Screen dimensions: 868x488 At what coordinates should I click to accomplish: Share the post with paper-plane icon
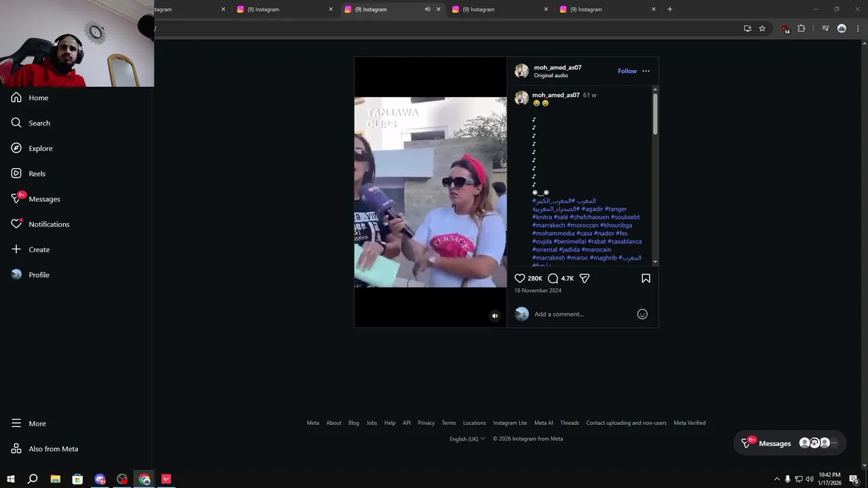585,279
